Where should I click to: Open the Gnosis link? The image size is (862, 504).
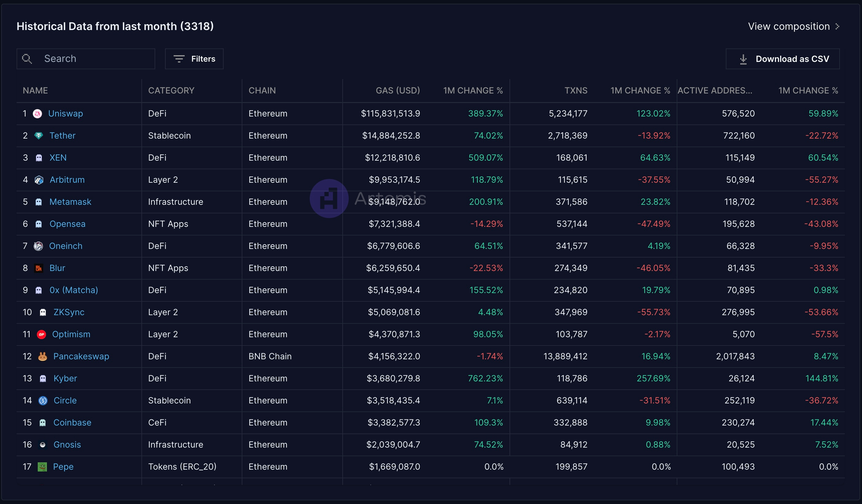click(x=67, y=445)
